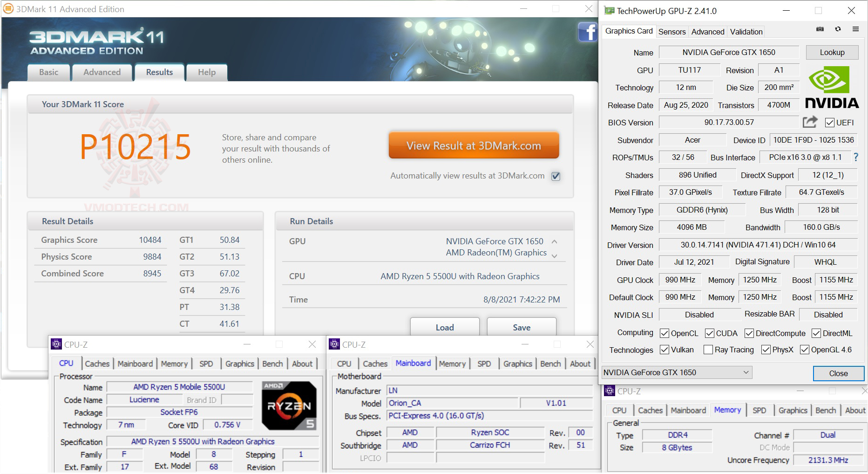Open Graphics tab in CPU-Z memory window
This screenshot has width=868, height=474.
tap(793, 410)
